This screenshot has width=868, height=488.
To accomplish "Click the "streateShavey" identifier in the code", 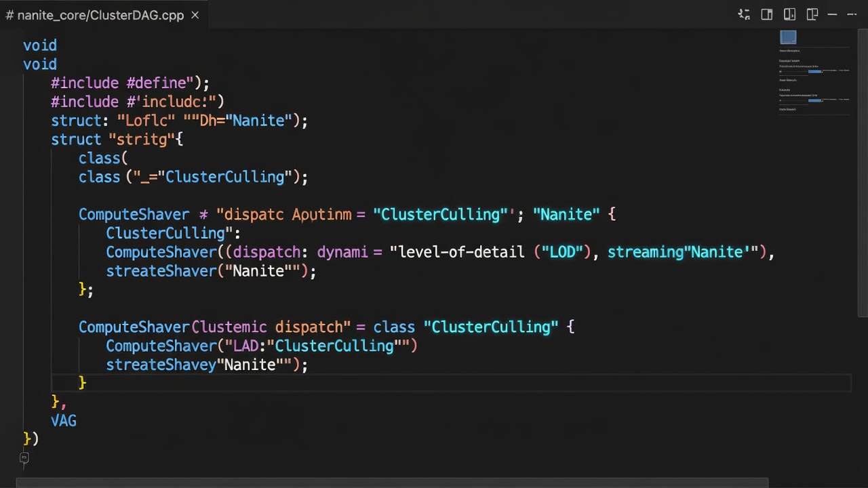I will point(161,365).
